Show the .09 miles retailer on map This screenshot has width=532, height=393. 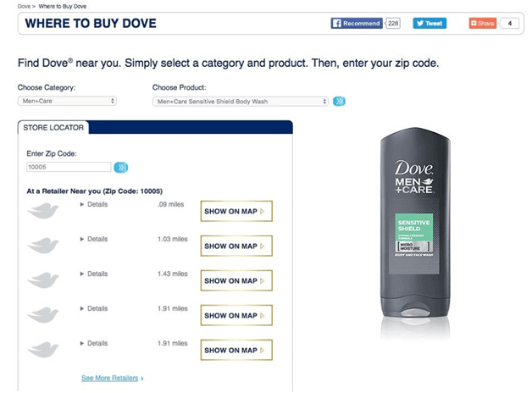[x=236, y=211]
